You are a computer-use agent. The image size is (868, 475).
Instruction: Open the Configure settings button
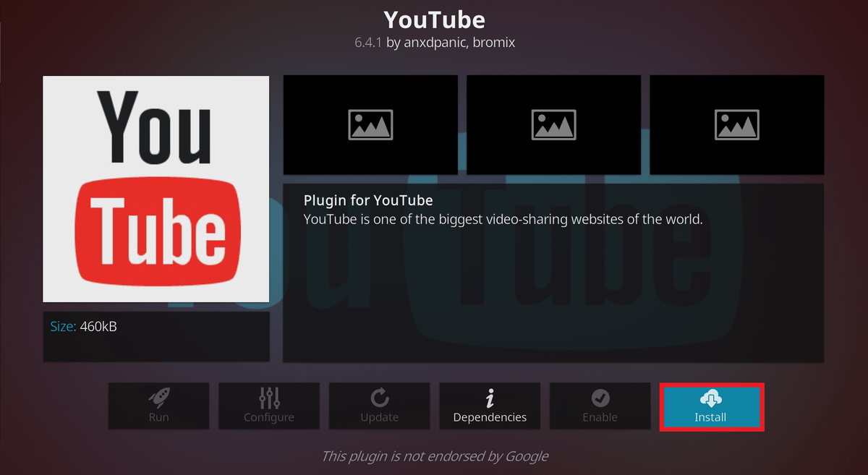point(269,406)
